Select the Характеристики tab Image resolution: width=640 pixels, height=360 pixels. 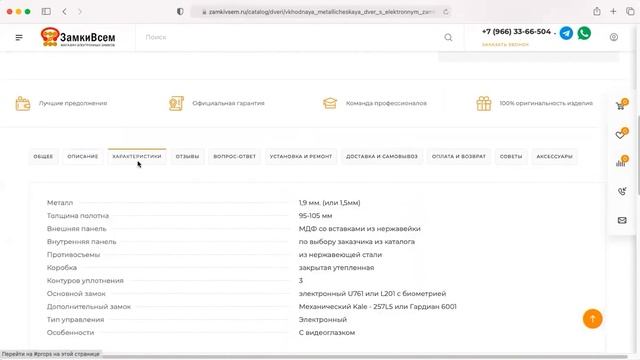[137, 156]
